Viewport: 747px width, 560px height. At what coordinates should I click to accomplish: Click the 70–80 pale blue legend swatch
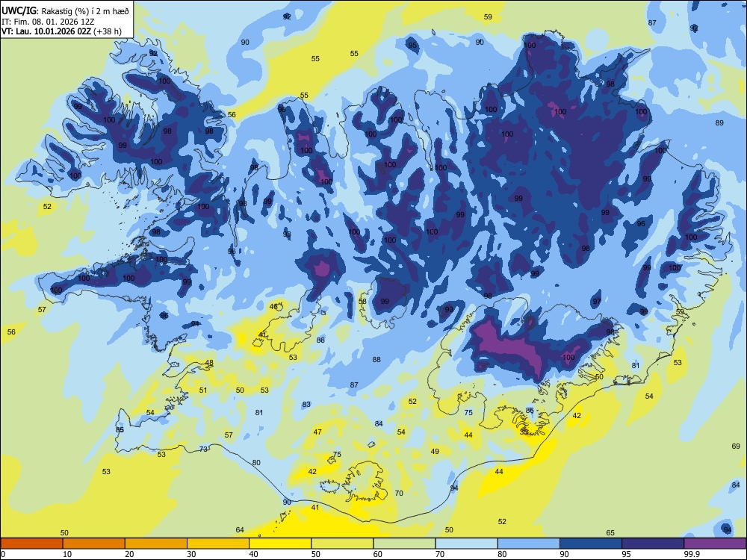466,544
